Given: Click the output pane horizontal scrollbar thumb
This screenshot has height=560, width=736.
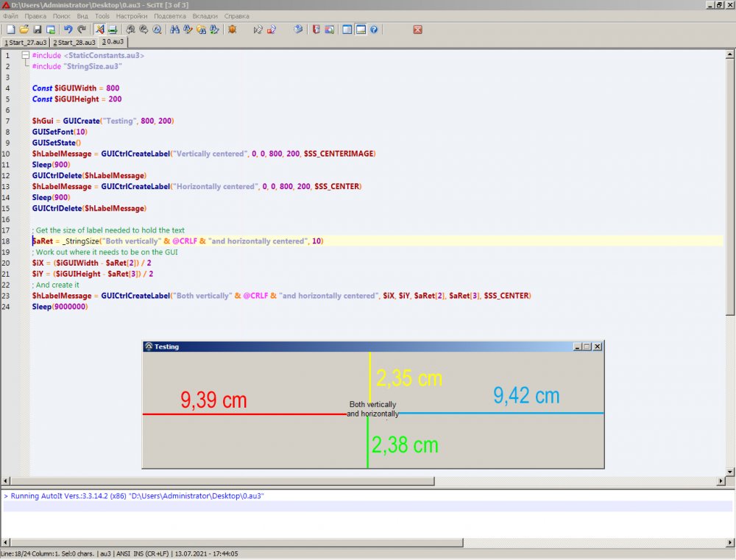Looking at the screenshot, I should pos(236,542).
